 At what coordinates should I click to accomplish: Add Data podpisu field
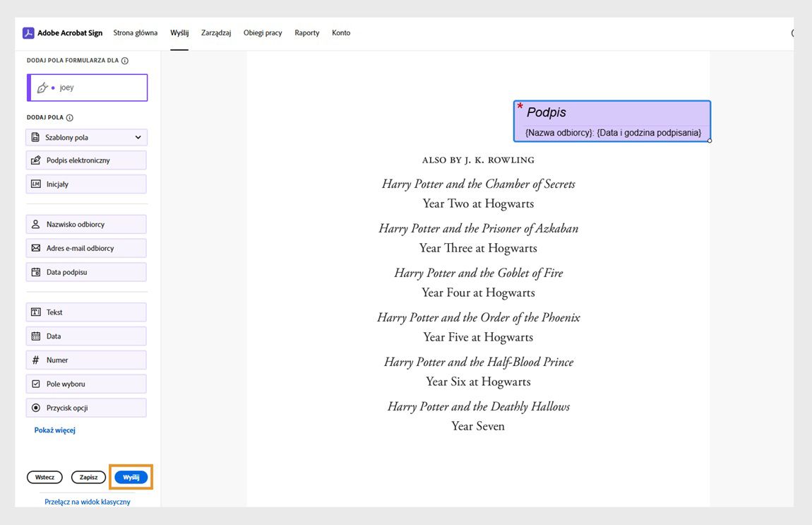click(86, 272)
